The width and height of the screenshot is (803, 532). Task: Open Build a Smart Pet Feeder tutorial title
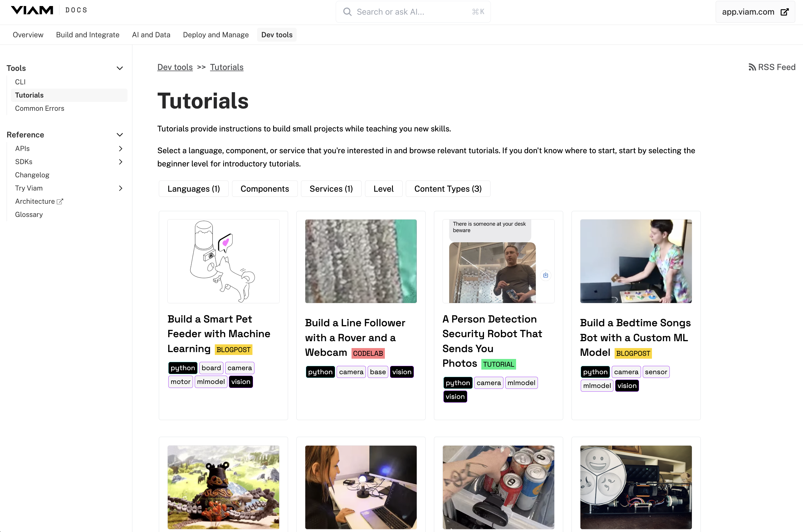coord(219,334)
